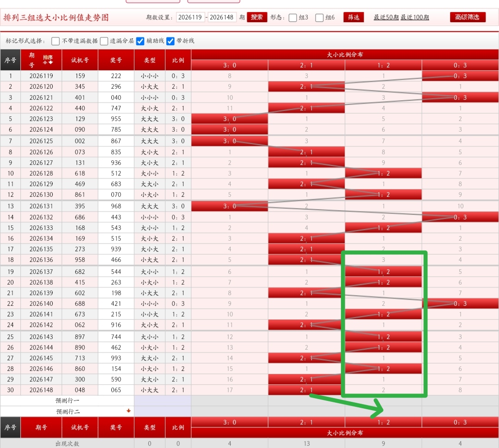
Task: Click the 筛选 filter button
Action: click(353, 17)
